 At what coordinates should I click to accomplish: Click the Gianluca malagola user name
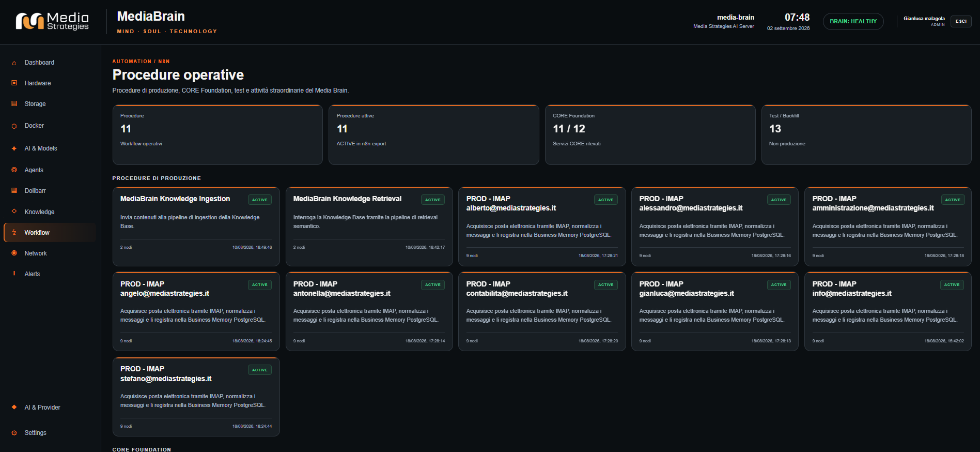[x=924, y=19]
